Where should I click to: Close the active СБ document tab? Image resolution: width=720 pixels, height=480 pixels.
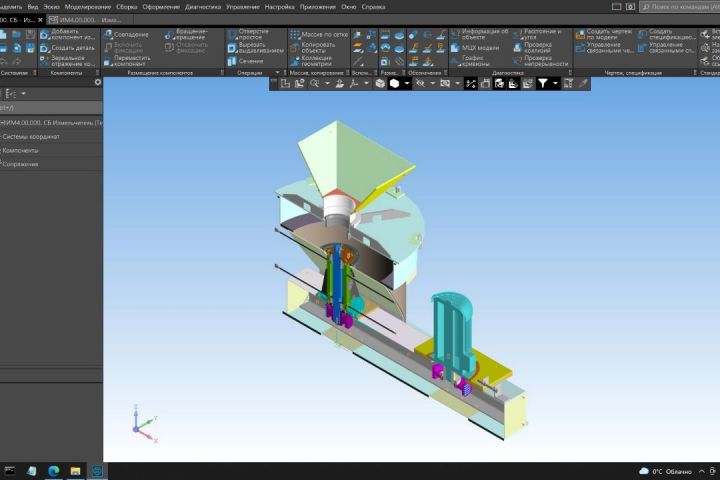pyautogui.click(x=40, y=20)
